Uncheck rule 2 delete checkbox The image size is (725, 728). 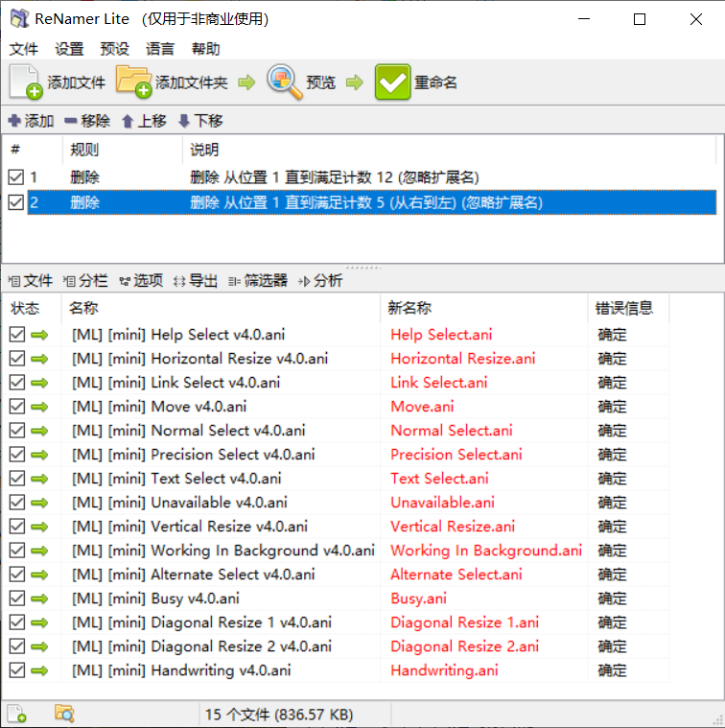tap(15, 202)
